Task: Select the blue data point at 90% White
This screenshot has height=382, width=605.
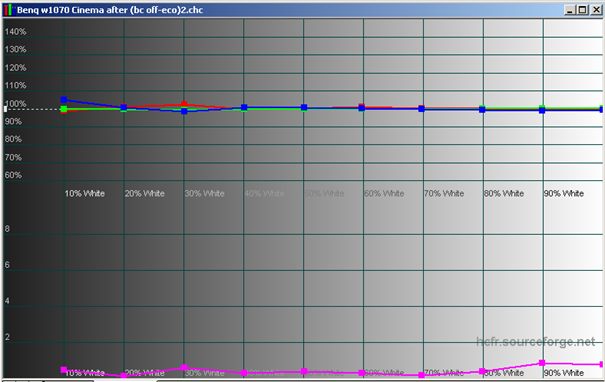Action: tap(542, 110)
